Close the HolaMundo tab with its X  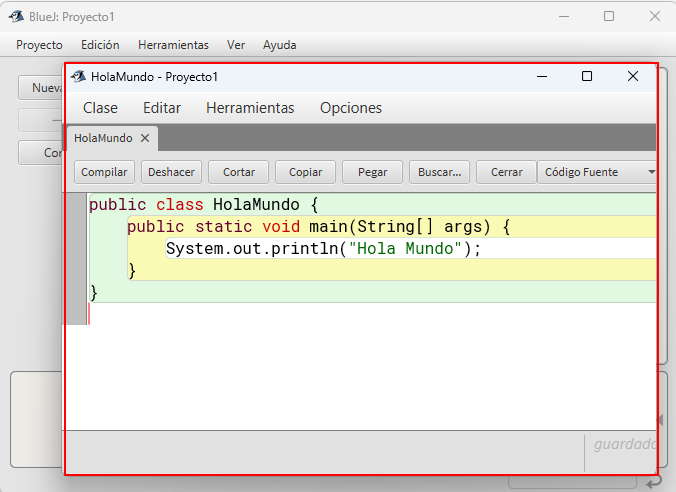(145, 138)
